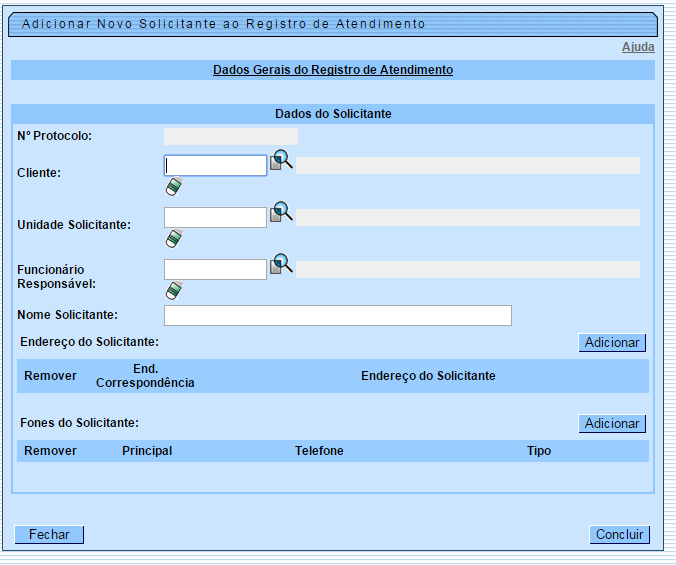The width and height of the screenshot is (676, 565).
Task: Clear the Cliente field with eraser icon
Action: pos(174,187)
